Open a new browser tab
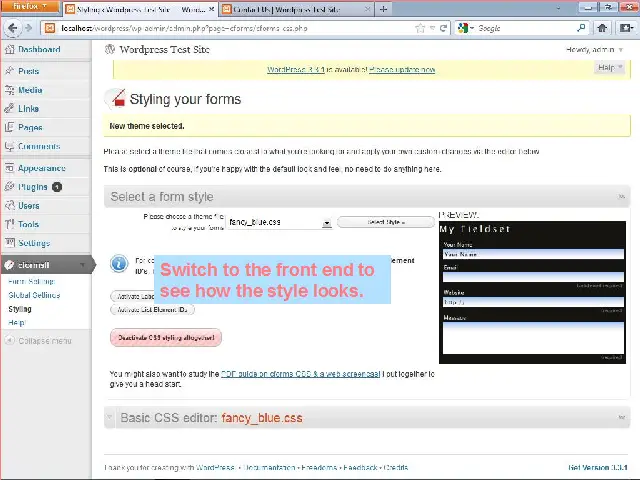The width and height of the screenshot is (640, 480). tap(383, 9)
